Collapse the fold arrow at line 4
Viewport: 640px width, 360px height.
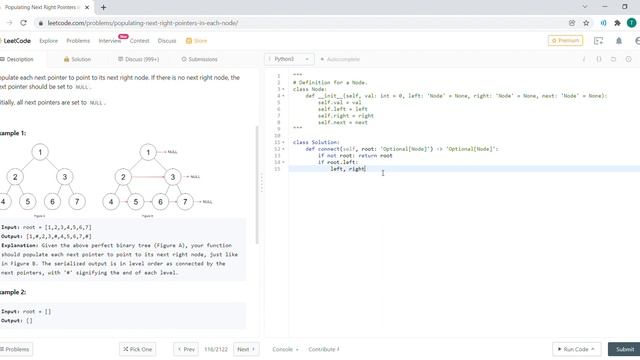(284, 96)
